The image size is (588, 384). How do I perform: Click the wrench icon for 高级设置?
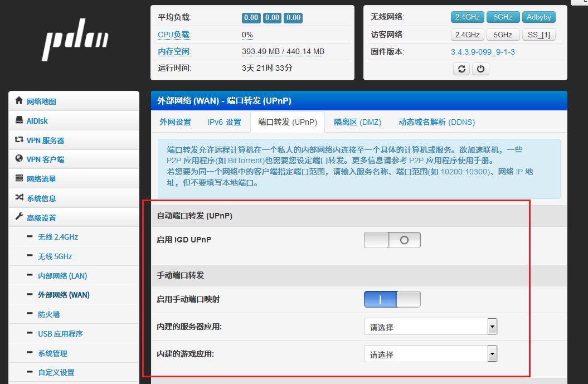[x=19, y=217]
